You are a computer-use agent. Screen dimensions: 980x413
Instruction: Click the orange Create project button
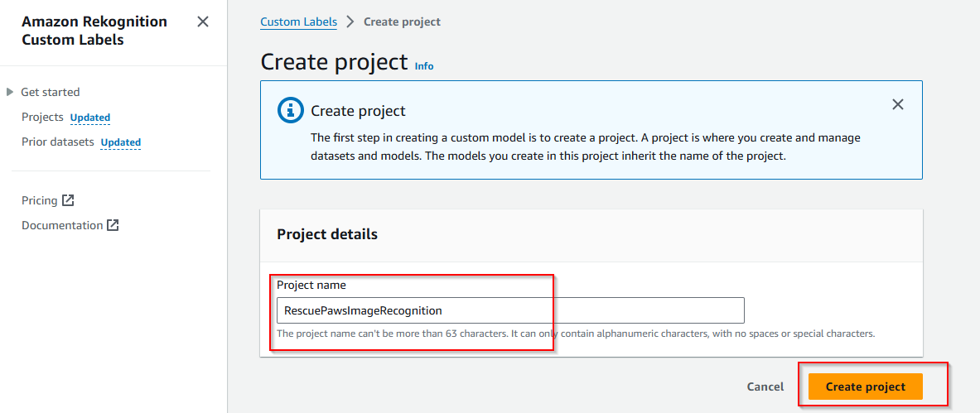tap(865, 387)
